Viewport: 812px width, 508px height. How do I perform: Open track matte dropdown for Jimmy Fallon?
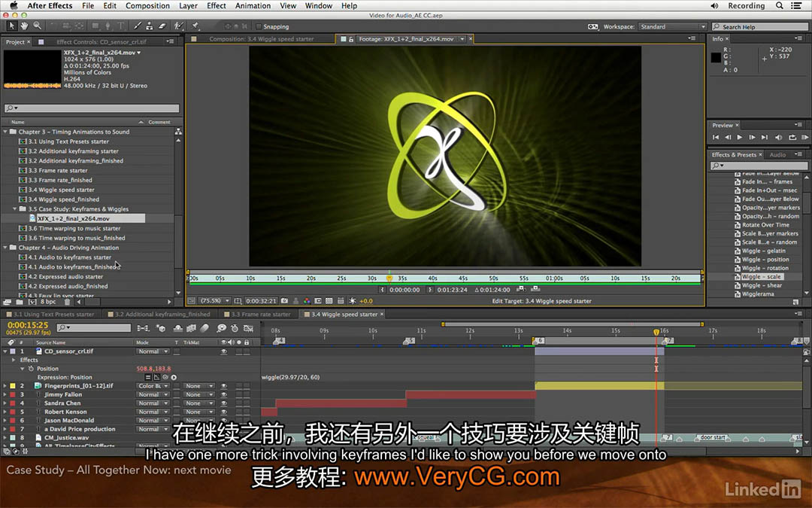(x=199, y=394)
